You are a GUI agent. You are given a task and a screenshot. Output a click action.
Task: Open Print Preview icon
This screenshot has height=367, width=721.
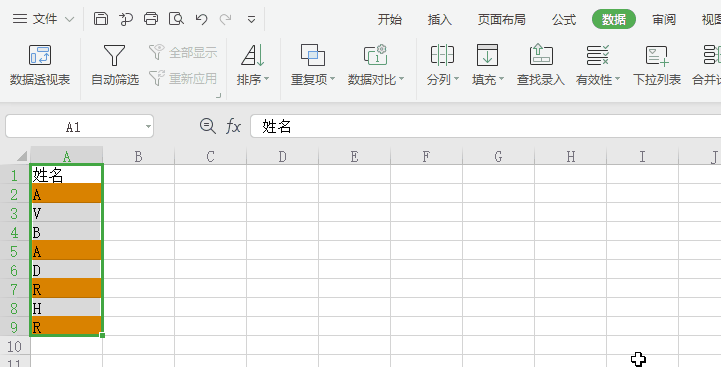click(x=176, y=19)
